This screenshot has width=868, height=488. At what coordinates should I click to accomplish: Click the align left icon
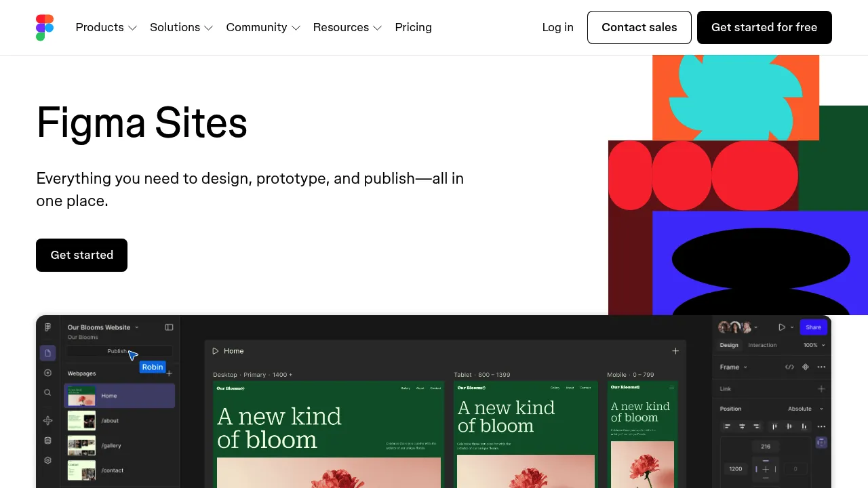(727, 426)
